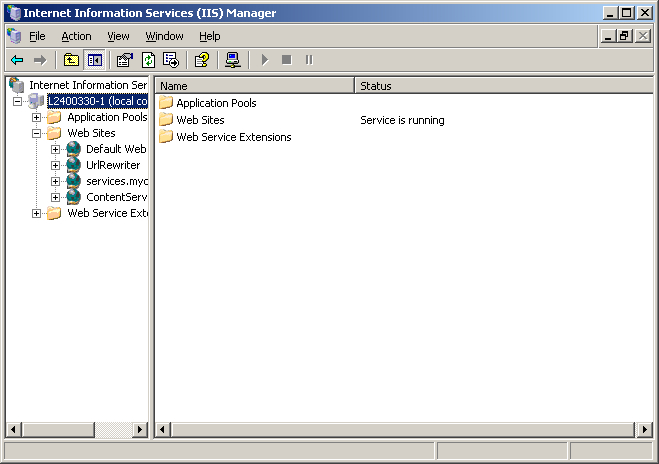Open the Properties toolbar icon
659x464 pixels.
(124, 60)
